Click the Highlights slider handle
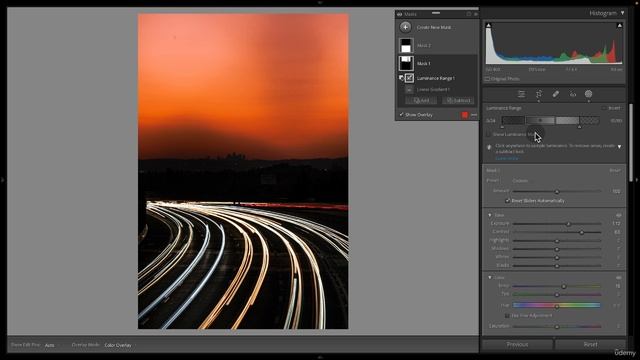The image size is (640, 360). tap(557, 241)
